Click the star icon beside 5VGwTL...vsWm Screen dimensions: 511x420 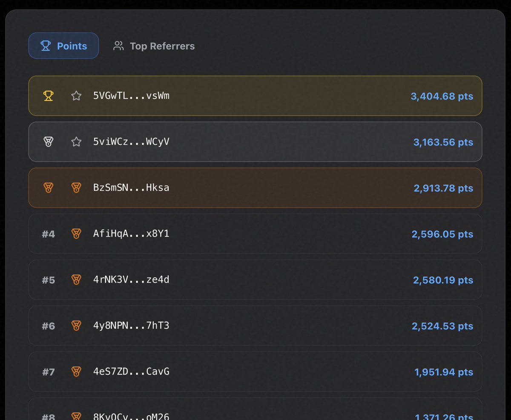76,96
